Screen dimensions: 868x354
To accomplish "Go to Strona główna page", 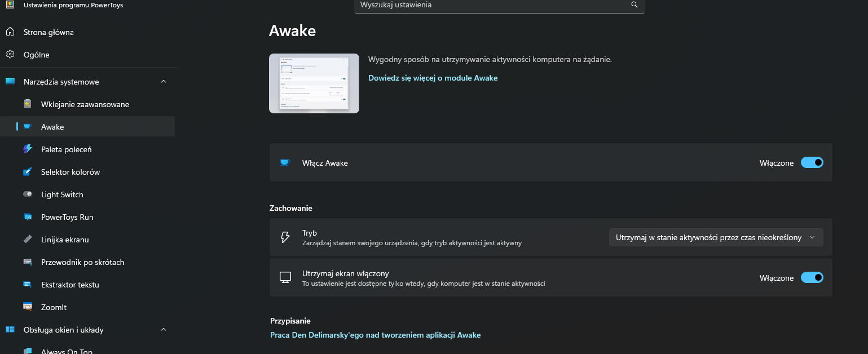I will (x=49, y=32).
